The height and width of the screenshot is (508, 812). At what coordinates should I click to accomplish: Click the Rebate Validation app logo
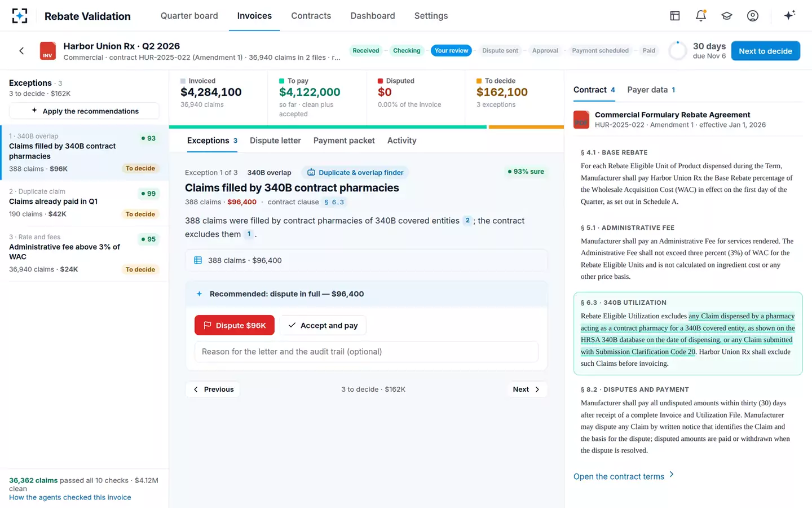[x=20, y=16]
